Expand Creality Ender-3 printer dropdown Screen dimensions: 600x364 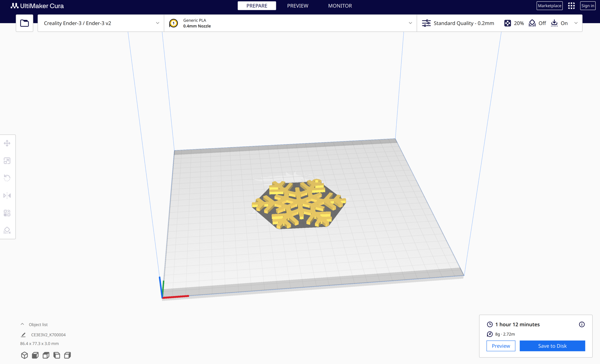pos(101,23)
